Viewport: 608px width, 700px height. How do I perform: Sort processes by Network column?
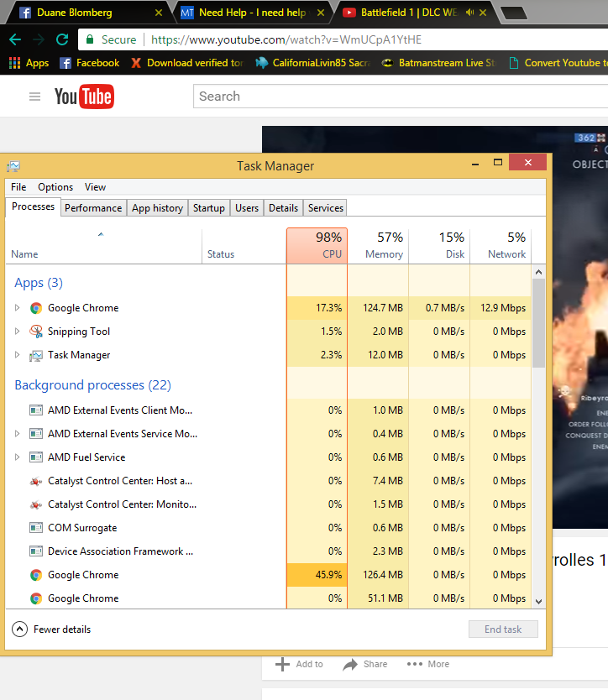coord(501,246)
